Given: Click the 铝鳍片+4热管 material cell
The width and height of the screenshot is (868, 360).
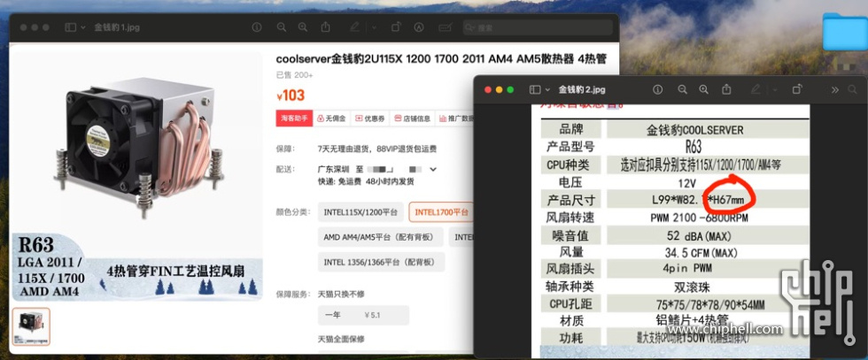Looking at the screenshot, I should click(708, 320).
